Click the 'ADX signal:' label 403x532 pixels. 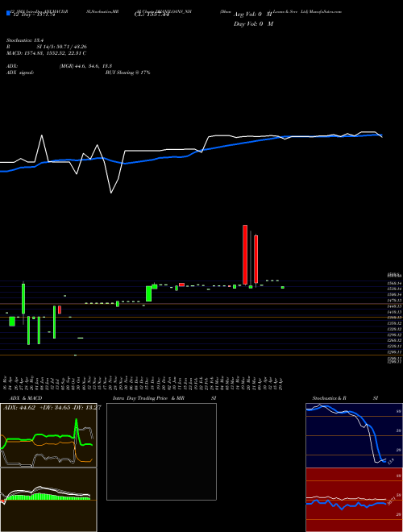coord(20,73)
